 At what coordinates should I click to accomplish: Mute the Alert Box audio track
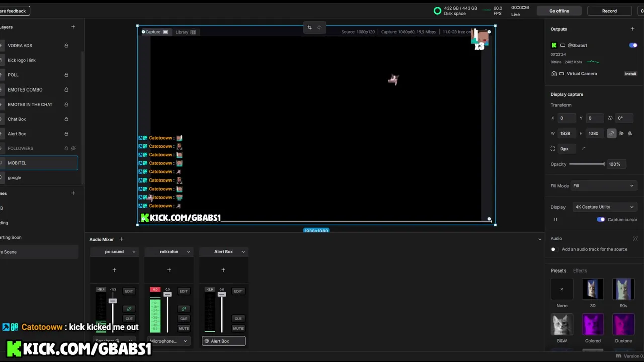pos(238,329)
